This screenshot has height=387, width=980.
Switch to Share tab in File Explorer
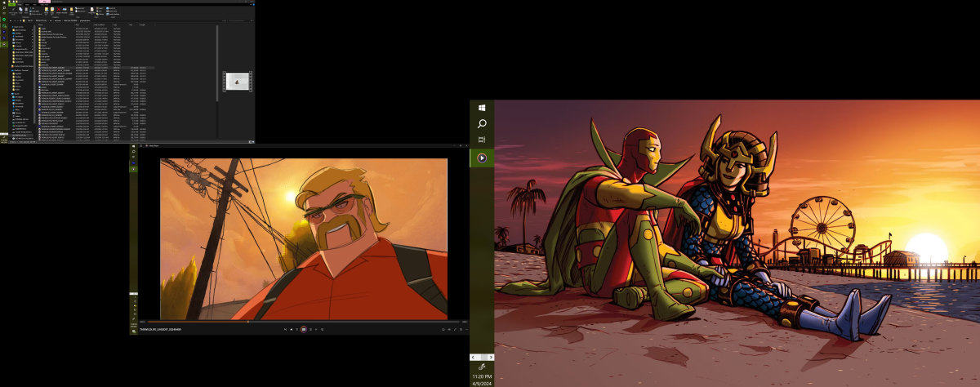(27, 5)
